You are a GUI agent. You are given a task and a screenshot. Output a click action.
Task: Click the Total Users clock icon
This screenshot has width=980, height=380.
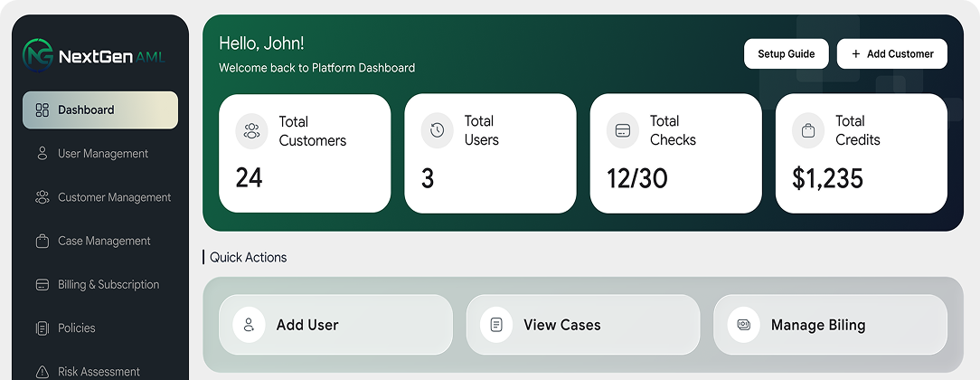click(437, 130)
